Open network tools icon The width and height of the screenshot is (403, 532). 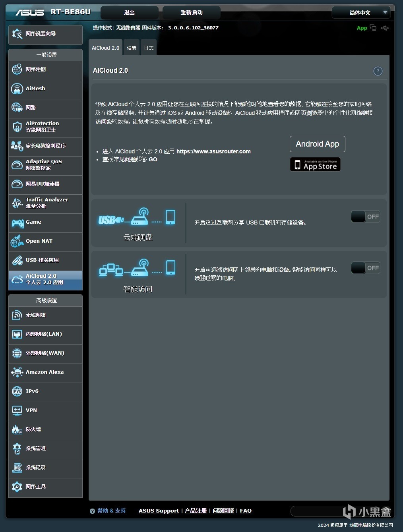pos(17,486)
